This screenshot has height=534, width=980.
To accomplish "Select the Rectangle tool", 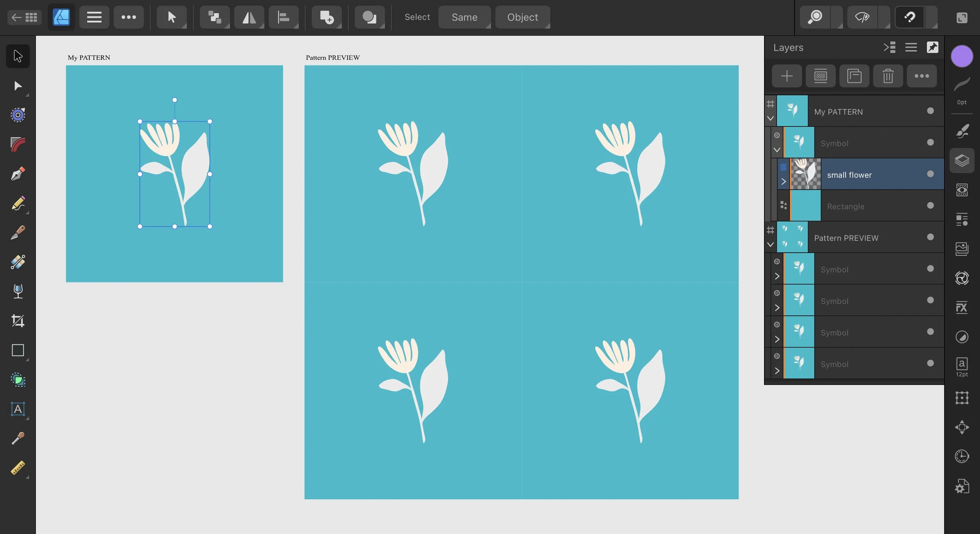I will coord(17,350).
